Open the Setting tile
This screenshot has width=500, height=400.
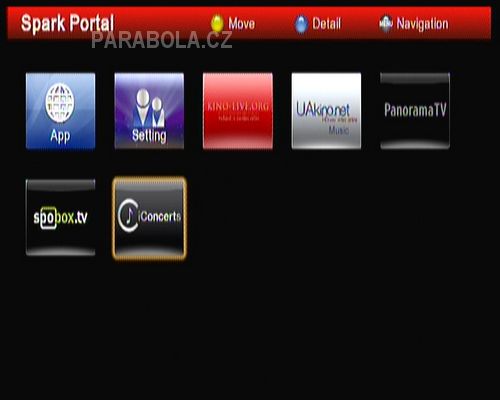pos(149,111)
